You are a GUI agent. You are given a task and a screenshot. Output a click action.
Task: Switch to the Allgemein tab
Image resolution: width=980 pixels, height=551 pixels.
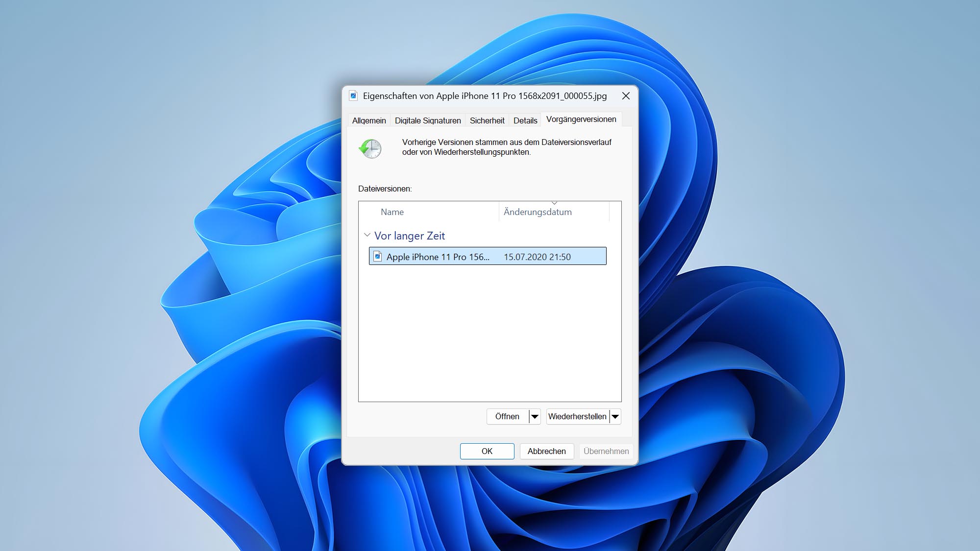(369, 120)
